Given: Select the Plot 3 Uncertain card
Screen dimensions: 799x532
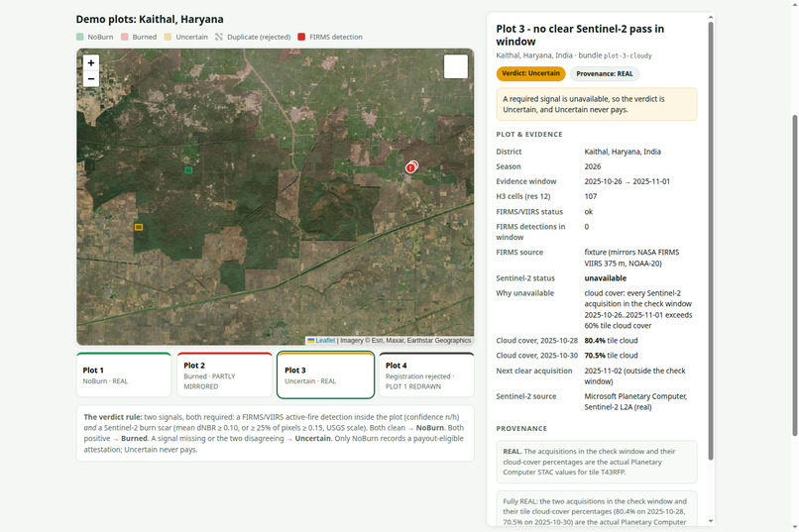Looking at the screenshot, I should (325, 374).
